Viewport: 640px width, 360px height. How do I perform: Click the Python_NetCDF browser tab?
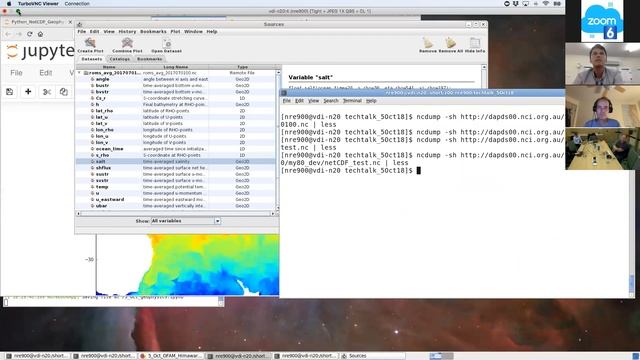pyautogui.click(x=38, y=22)
